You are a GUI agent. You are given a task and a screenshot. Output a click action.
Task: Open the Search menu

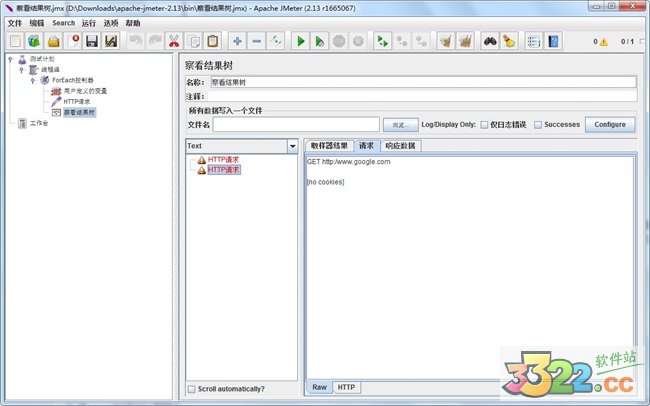pyautogui.click(x=63, y=23)
